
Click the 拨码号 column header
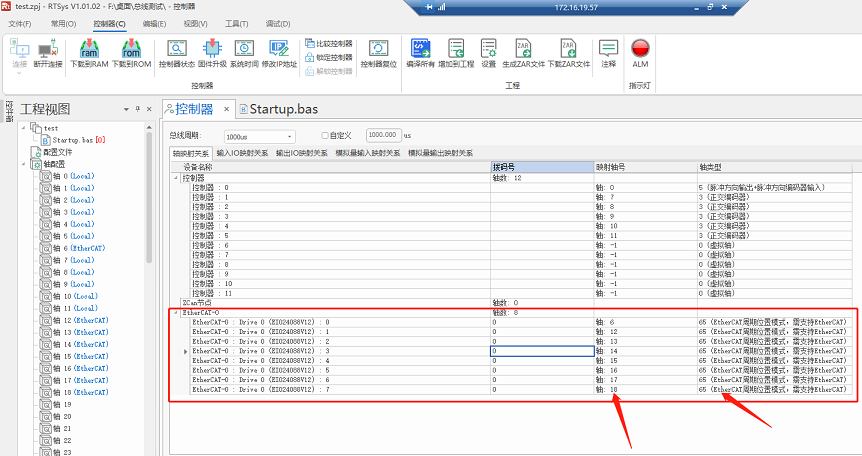tap(542, 167)
